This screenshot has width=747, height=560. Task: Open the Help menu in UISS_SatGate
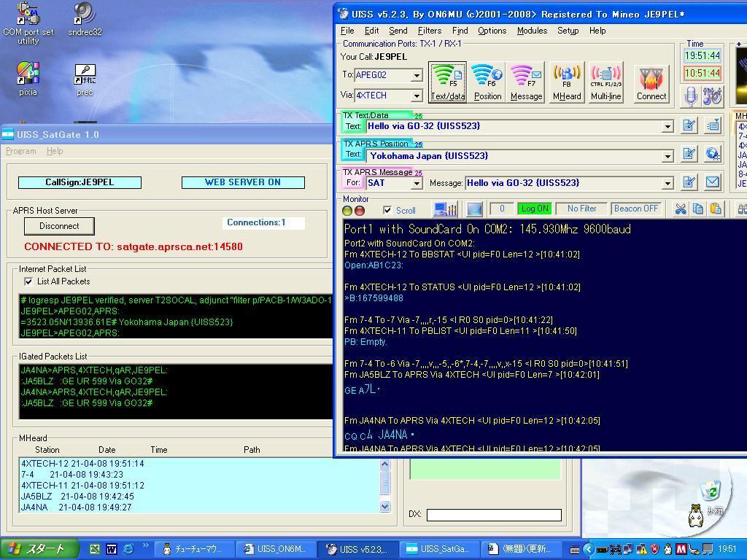(55, 151)
